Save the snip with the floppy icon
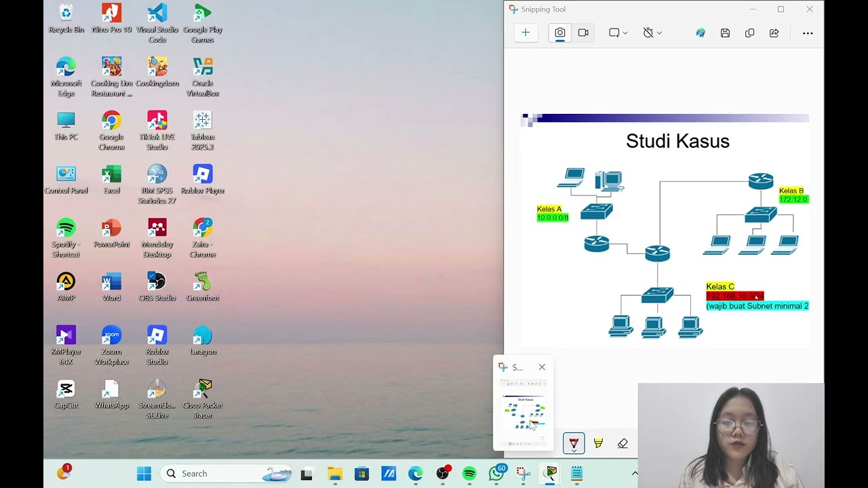 pyautogui.click(x=725, y=33)
